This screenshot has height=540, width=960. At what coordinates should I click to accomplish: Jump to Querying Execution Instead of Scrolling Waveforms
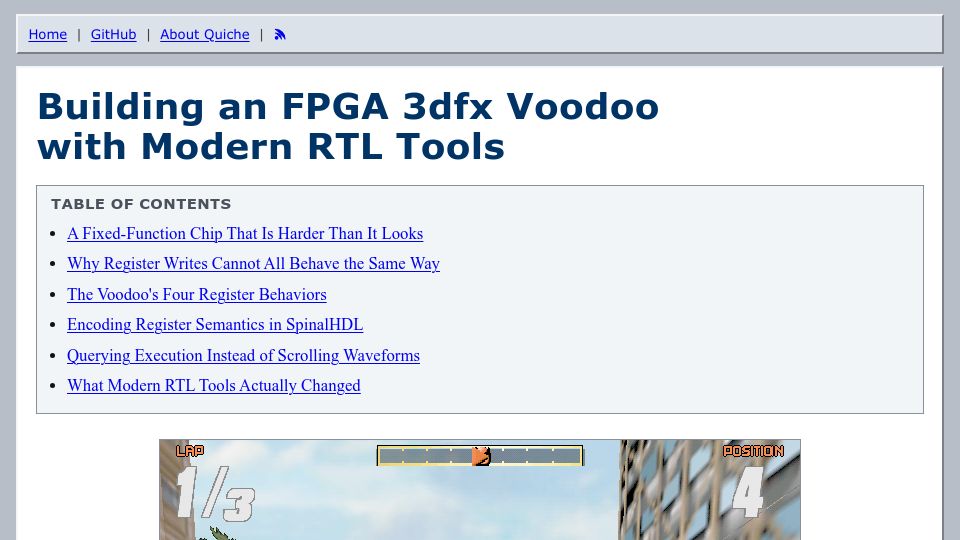point(243,356)
